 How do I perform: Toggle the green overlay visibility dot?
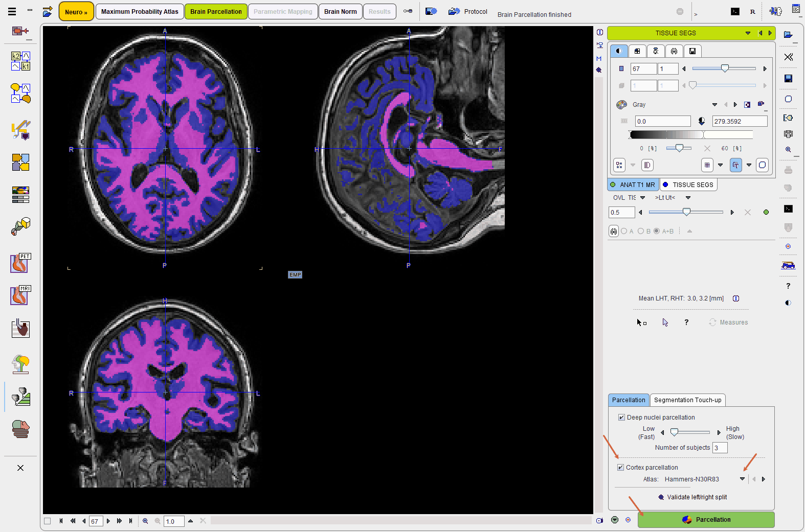[x=766, y=212]
